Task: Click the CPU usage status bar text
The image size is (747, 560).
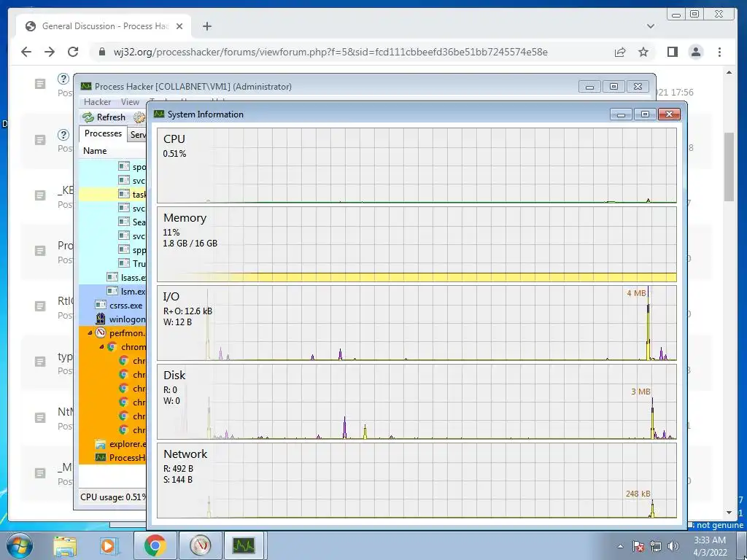Action: coord(113,497)
